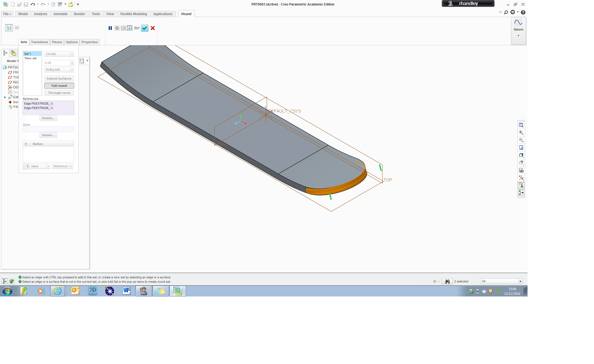594x364 pixels.
Task: Click the unattached feature preview icon
Action: 123,28
